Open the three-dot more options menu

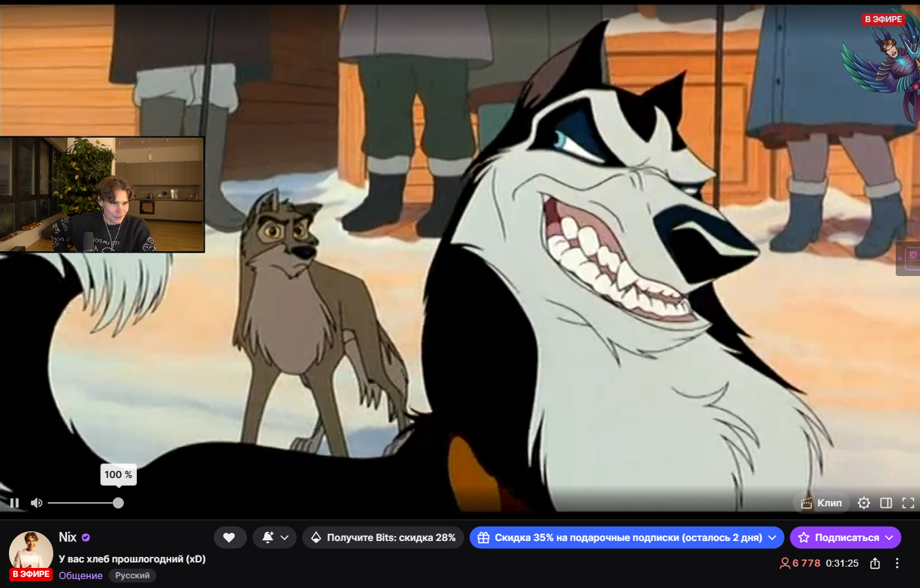click(897, 563)
